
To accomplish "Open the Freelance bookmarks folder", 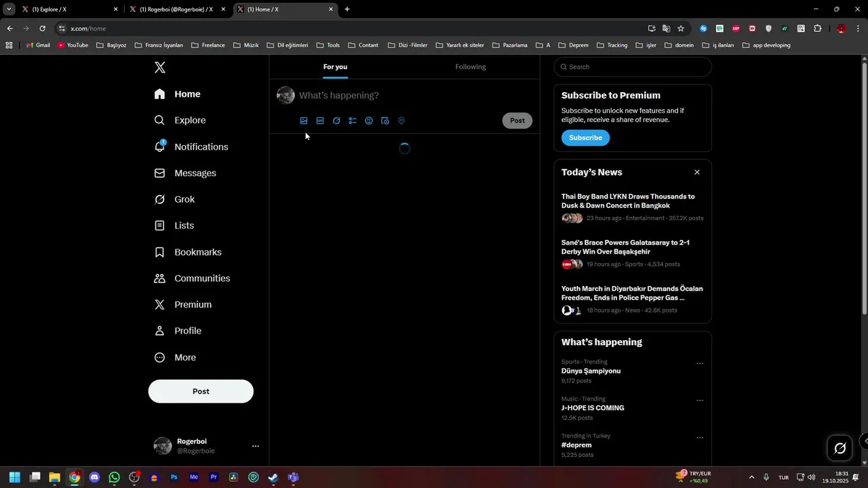I will pos(208,45).
